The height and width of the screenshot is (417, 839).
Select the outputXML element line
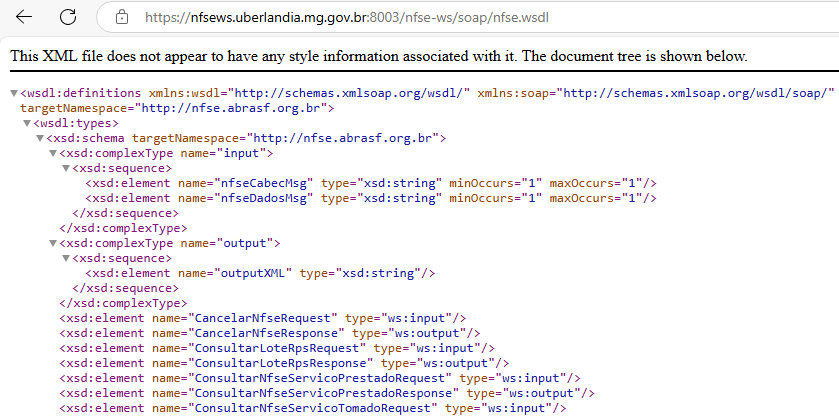coord(260,273)
